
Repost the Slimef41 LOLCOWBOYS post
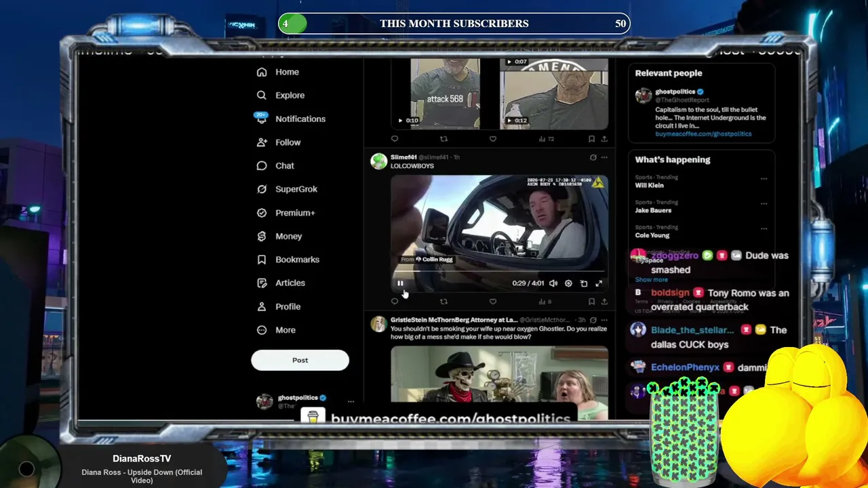pyautogui.click(x=443, y=302)
